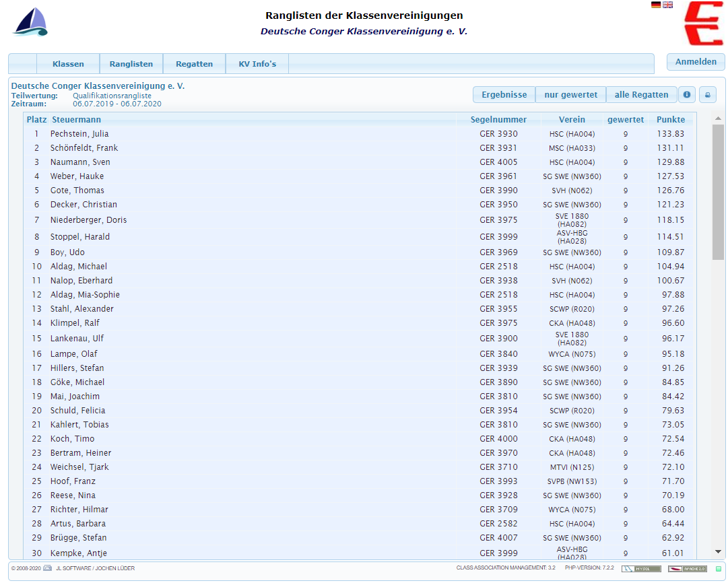Sort by the Punkte column header
728x583 pixels.
click(x=671, y=120)
